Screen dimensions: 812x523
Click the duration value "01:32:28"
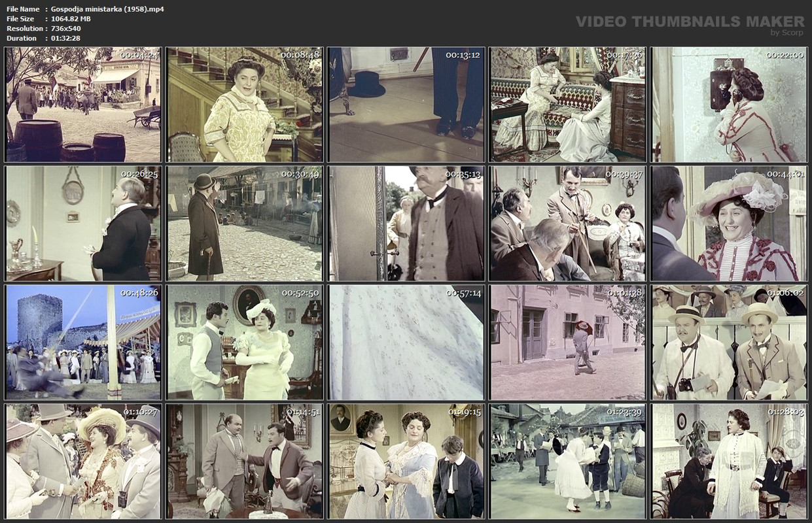pos(66,39)
